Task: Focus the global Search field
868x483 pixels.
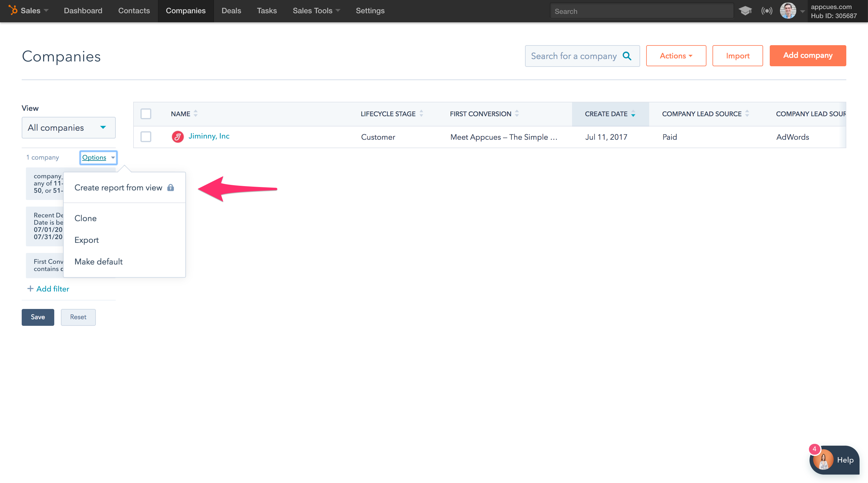Action: pos(642,11)
